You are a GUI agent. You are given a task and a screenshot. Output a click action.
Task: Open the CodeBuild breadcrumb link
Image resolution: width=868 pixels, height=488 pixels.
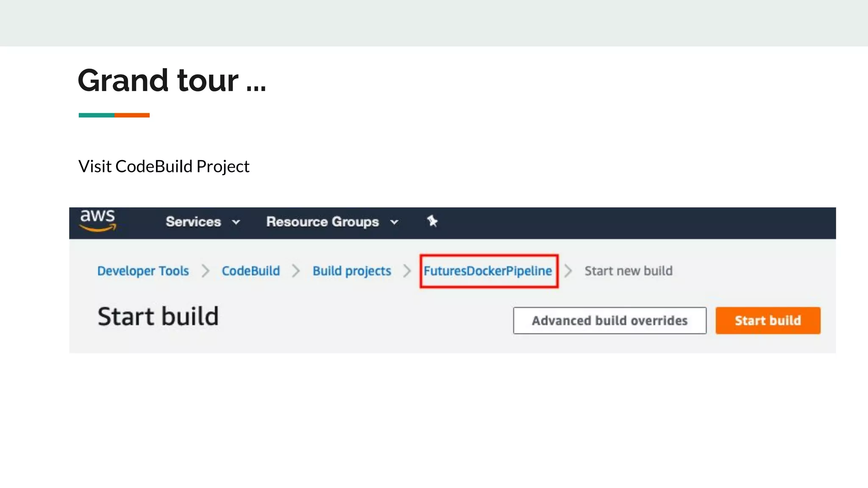251,271
